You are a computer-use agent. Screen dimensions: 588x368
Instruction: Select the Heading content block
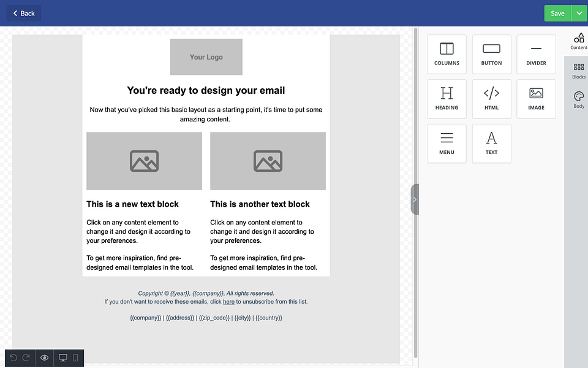click(x=447, y=99)
